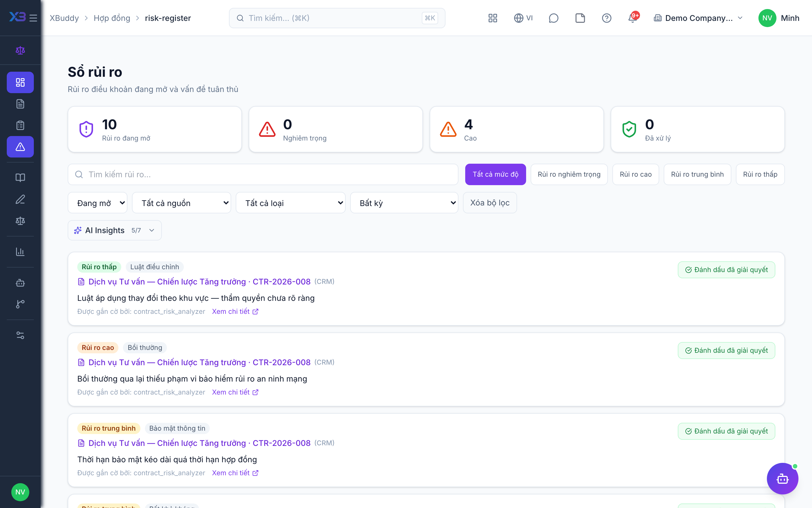Open the chat bubble icon in header
812x508 pixels.
point(553,18)
